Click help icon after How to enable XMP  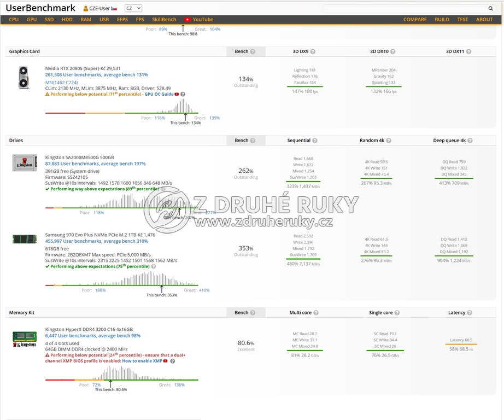pos(173,361)
